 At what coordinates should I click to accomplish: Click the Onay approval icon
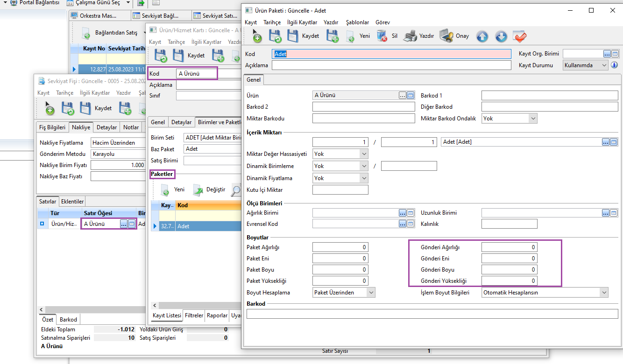[446, 36]
